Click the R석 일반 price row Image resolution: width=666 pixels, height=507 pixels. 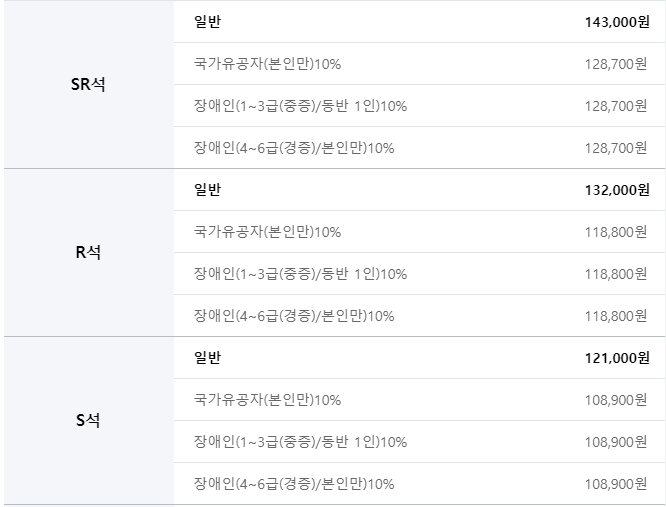coord(419,190)
